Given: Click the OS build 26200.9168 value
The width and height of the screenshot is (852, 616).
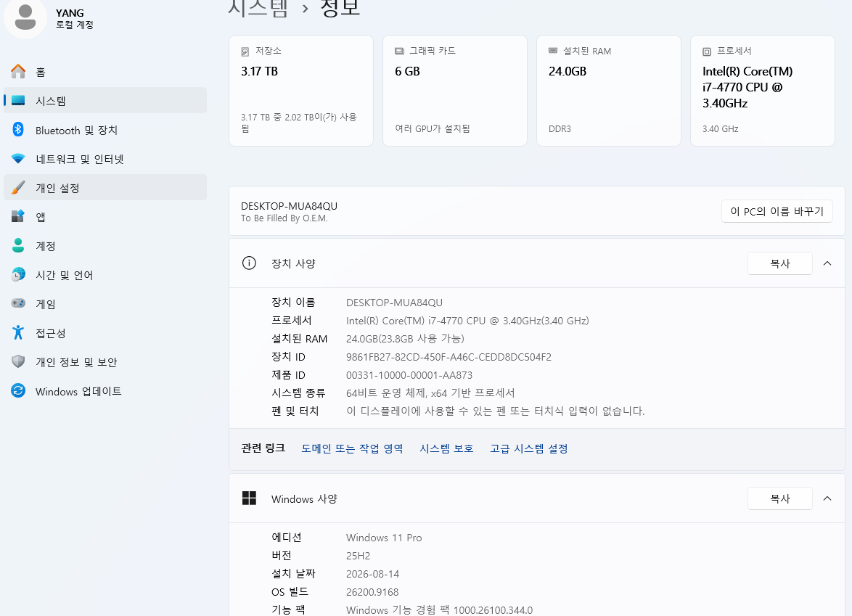Looking at the screenshot, I should point(372,592).
